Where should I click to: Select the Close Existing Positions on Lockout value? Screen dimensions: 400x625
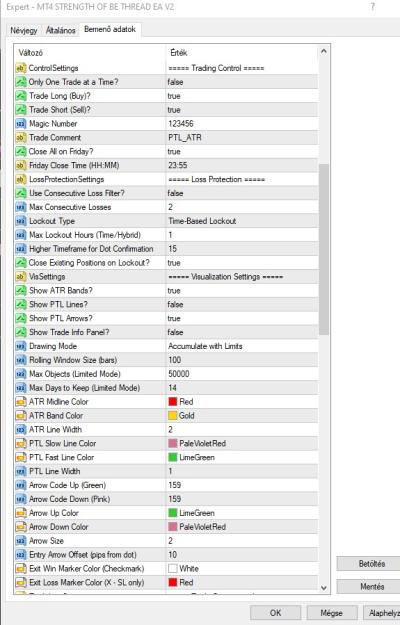coord(174,263)
